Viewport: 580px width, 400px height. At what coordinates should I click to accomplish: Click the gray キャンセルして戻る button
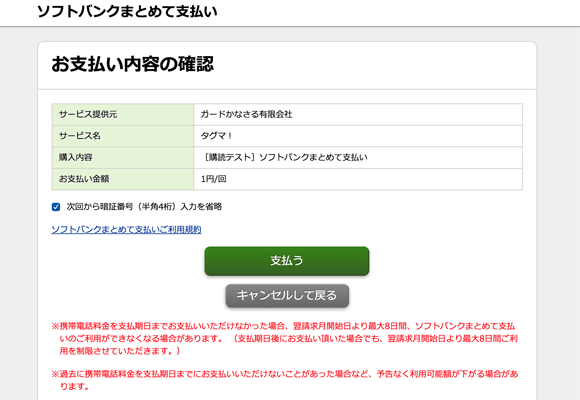click(x=287, y=295)
